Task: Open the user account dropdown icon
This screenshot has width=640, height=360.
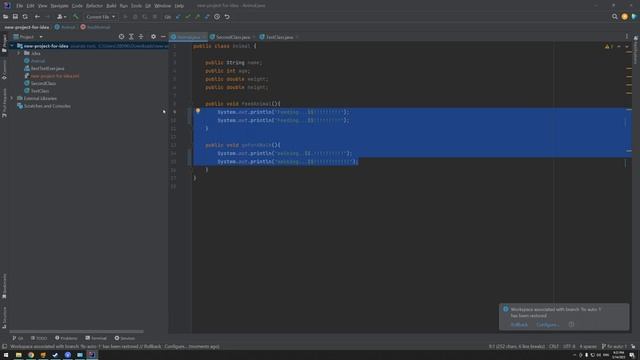Action: [61, 17]
